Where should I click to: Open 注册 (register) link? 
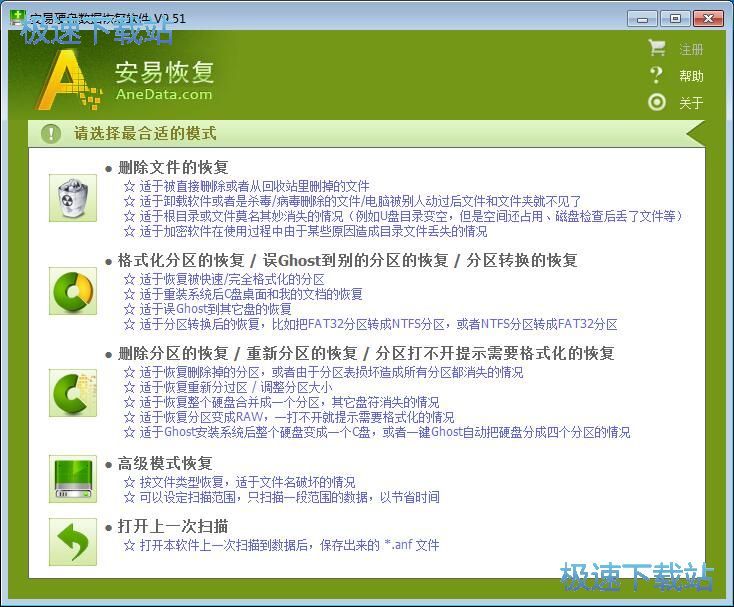tap(691, 49)
